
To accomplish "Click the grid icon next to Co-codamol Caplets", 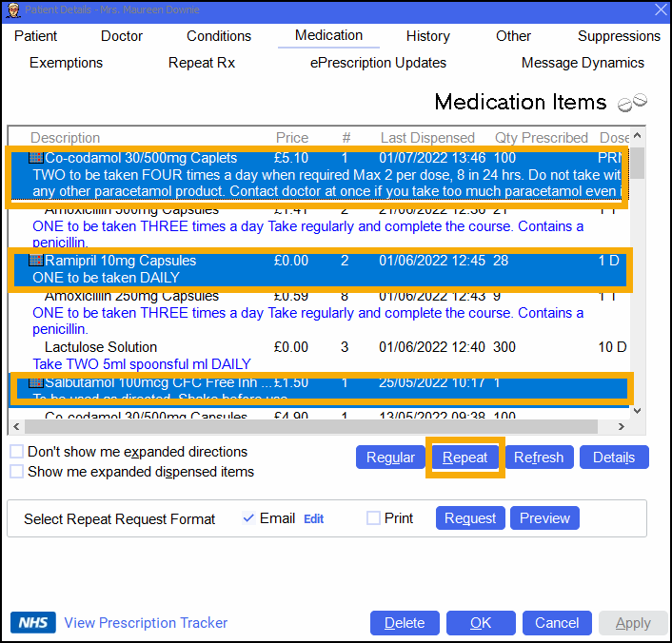I will point(36,158).
